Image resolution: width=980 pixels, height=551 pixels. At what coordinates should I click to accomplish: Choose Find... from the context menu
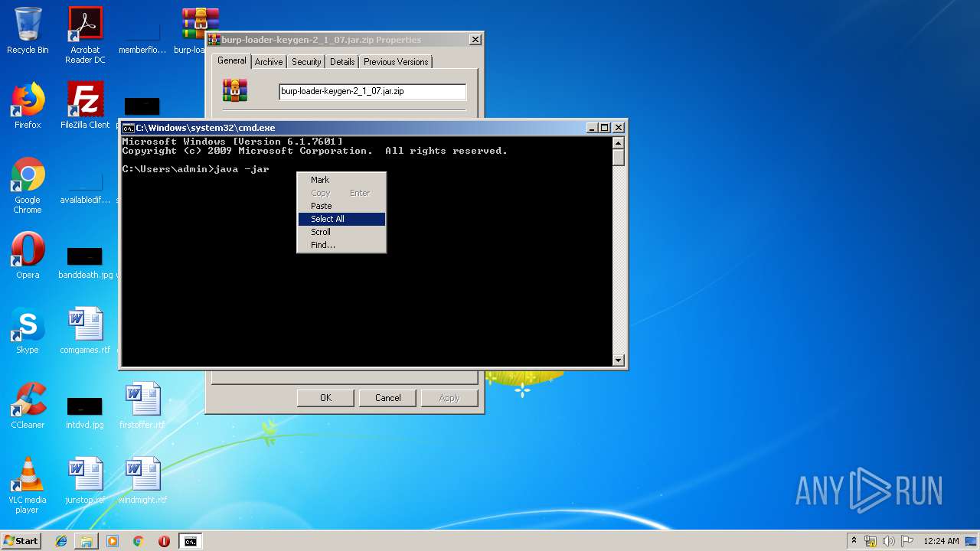341,245
